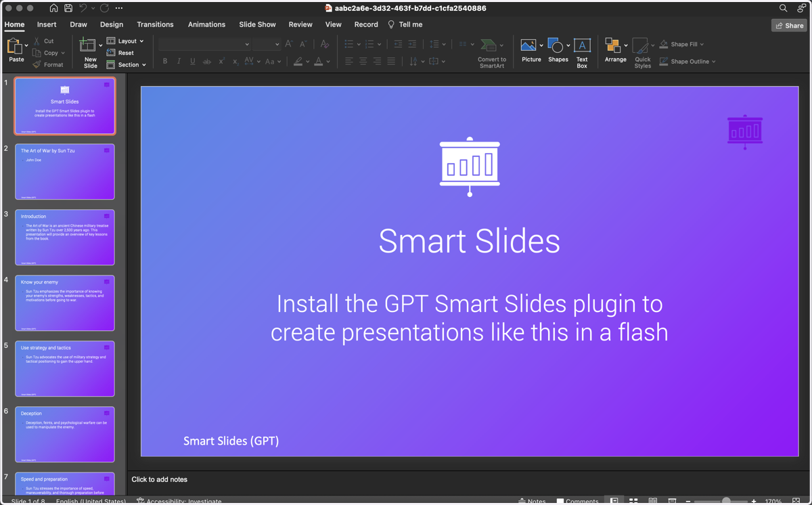Switch to Slide Sorter view
This screenshot has width=812, height=505.
point(633,501)
